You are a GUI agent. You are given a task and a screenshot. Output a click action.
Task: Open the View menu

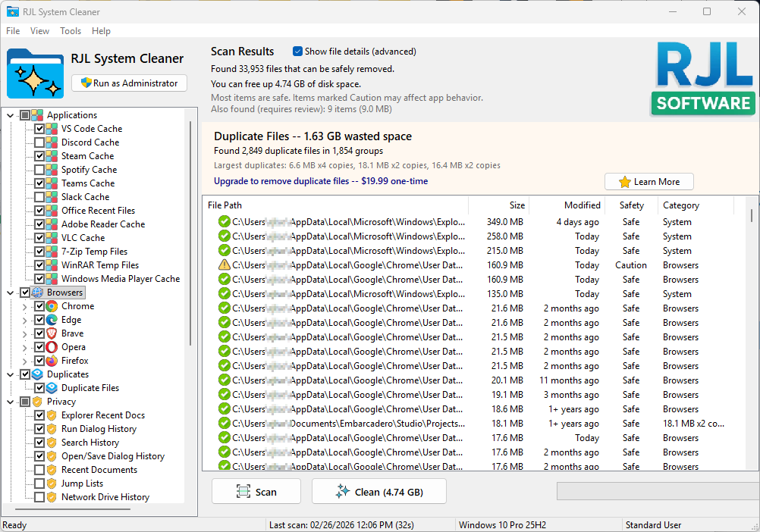39,31
